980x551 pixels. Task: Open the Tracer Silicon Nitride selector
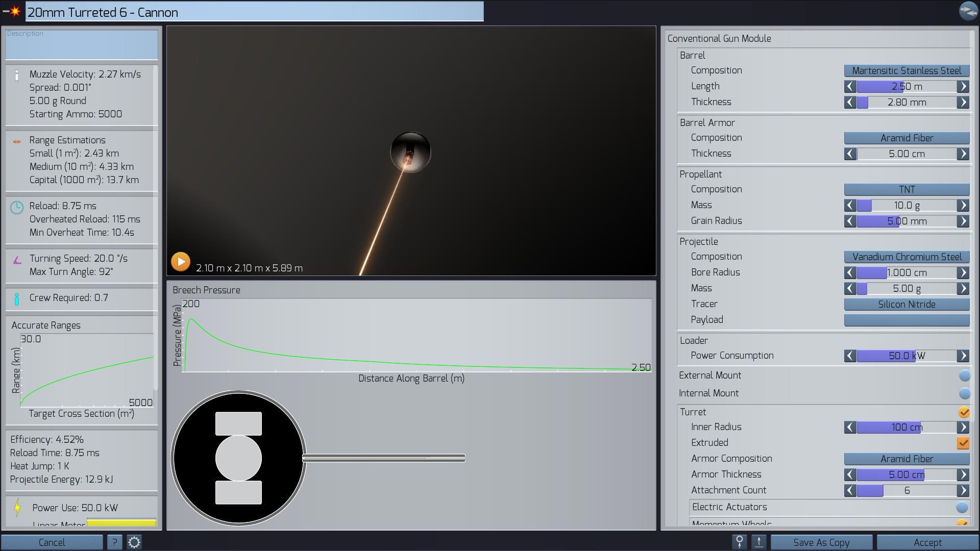pos(906,305)
